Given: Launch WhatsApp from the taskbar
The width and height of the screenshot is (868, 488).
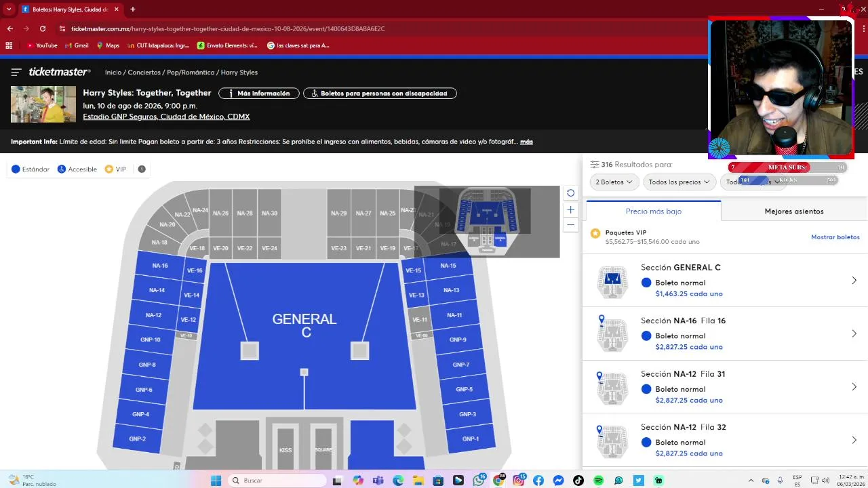Looking at the screenshot, I should [x=479, y=481].
